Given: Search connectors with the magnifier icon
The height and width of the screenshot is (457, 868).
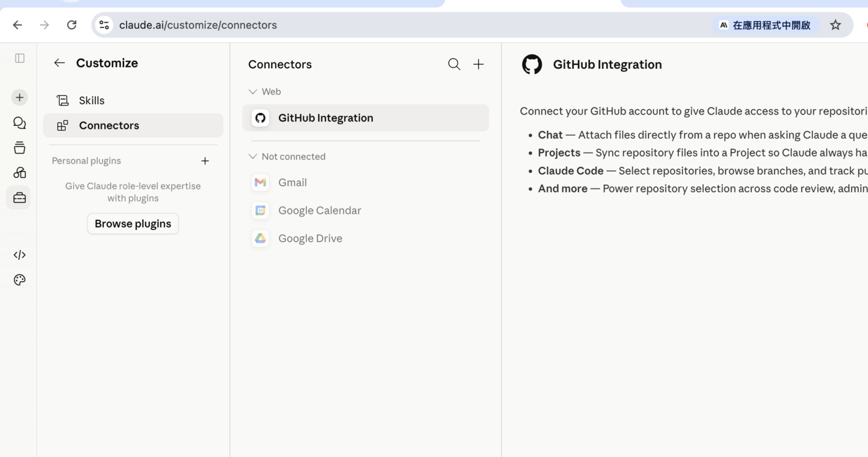Looking at the screenshot, I should coord(454,64).
